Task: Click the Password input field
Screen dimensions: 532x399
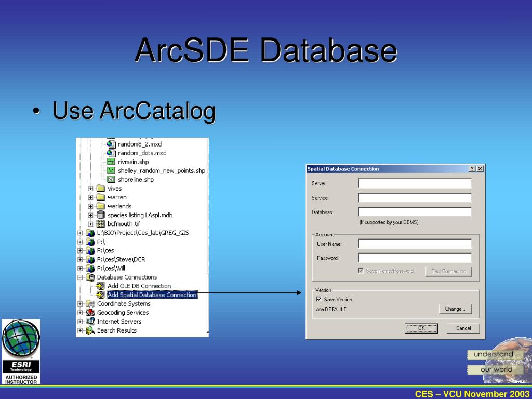Action: (x=415, y=258)
